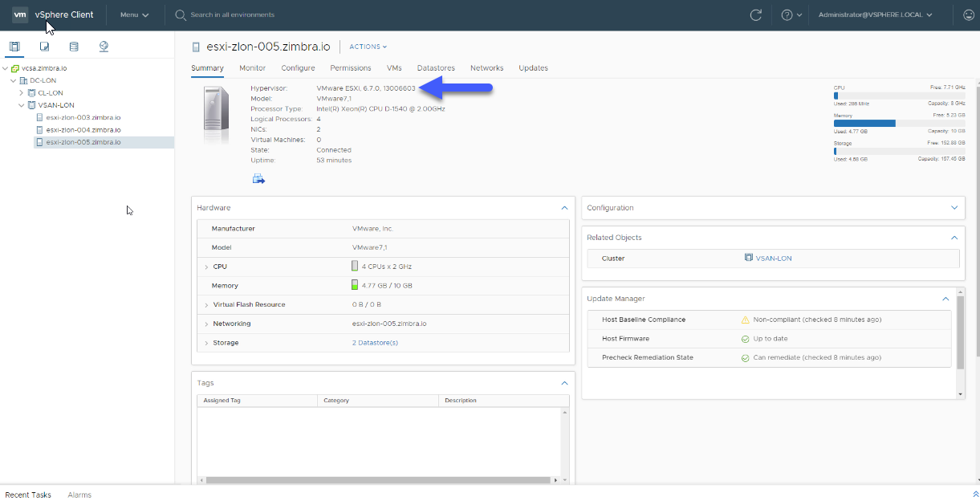
Task: Click the VMware vm logo icon
Action: pos(20,14)
